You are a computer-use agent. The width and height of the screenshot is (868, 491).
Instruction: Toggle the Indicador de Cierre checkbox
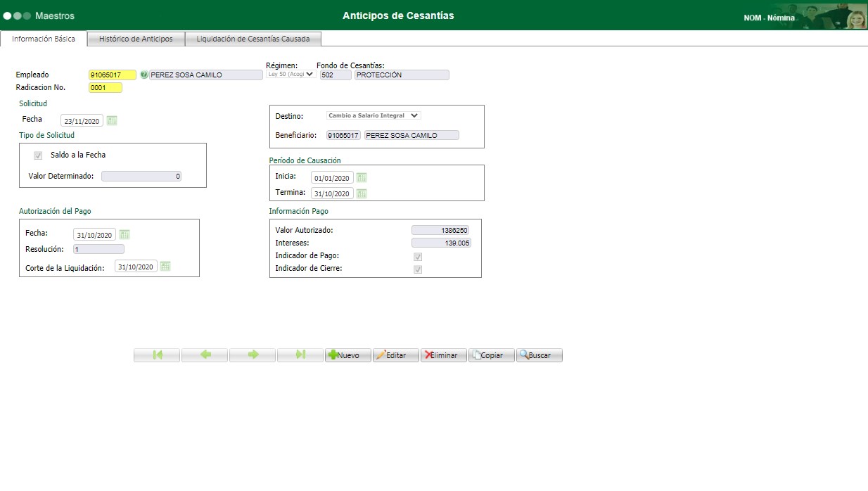pyautogui.click(x=418, y=269)
